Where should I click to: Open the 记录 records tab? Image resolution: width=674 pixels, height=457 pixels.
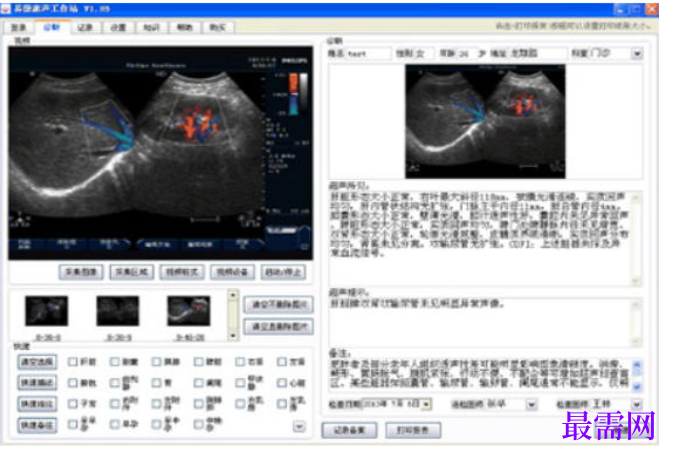click(86, 28)
